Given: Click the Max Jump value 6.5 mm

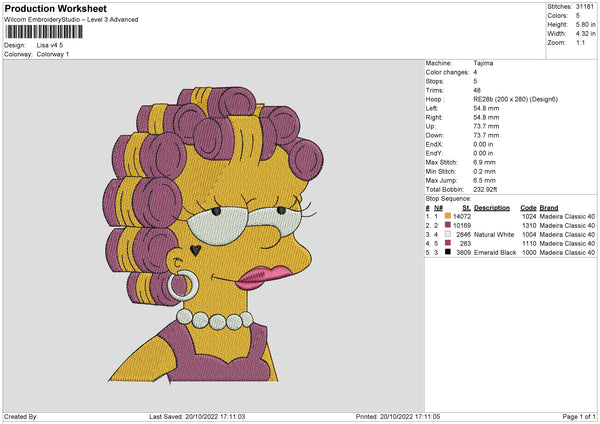Looking at the screenshot, I should pyautogui.click(x=484, y=180).
